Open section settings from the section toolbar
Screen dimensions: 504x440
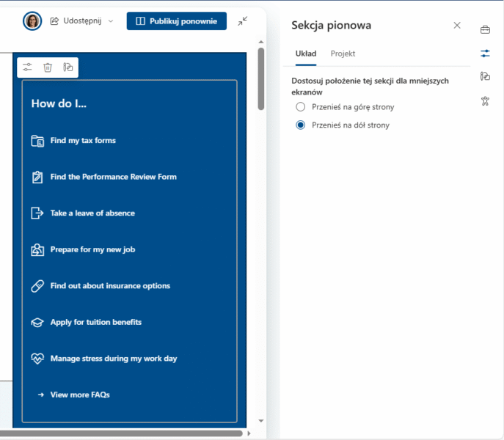27,67
